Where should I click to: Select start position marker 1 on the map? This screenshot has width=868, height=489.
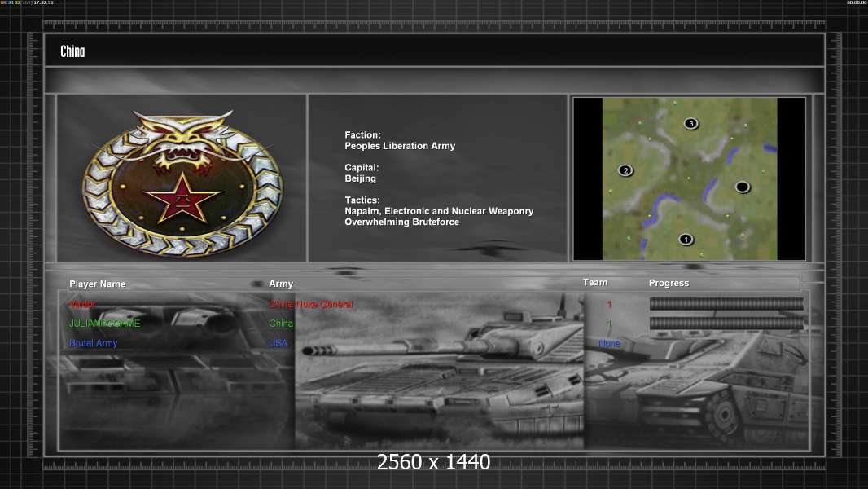coord(686,240)
